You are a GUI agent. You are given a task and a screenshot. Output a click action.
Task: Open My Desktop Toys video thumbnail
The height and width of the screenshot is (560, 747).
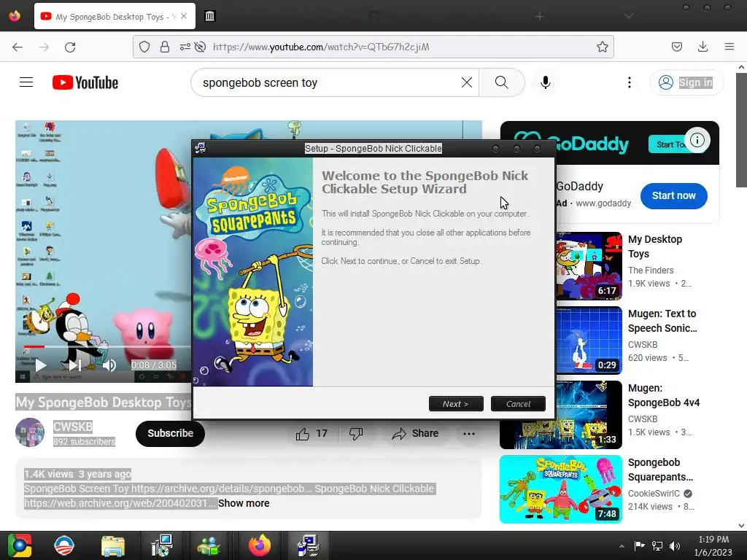589,265
